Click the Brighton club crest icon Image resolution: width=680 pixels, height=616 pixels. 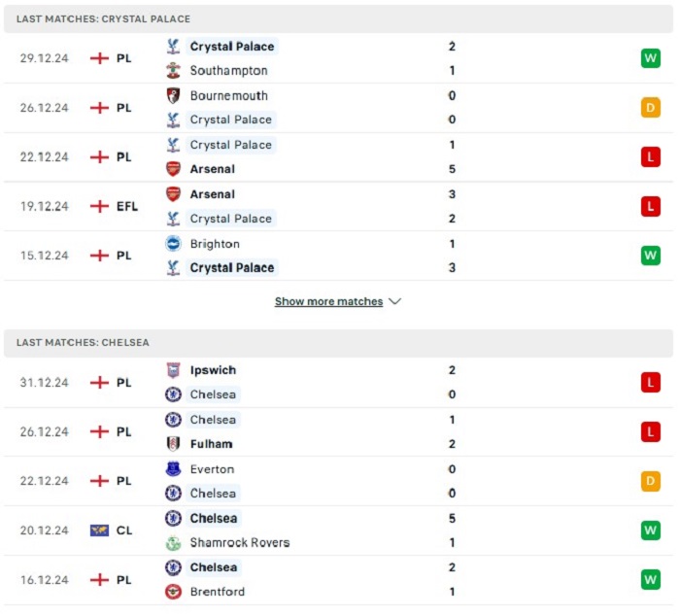173,244
